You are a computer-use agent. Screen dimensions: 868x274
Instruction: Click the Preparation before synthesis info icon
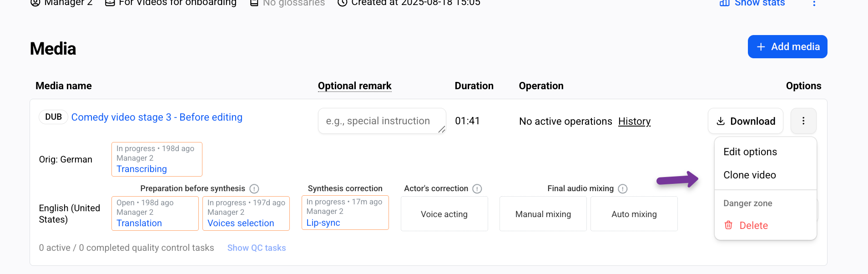(x=254, y=188)
